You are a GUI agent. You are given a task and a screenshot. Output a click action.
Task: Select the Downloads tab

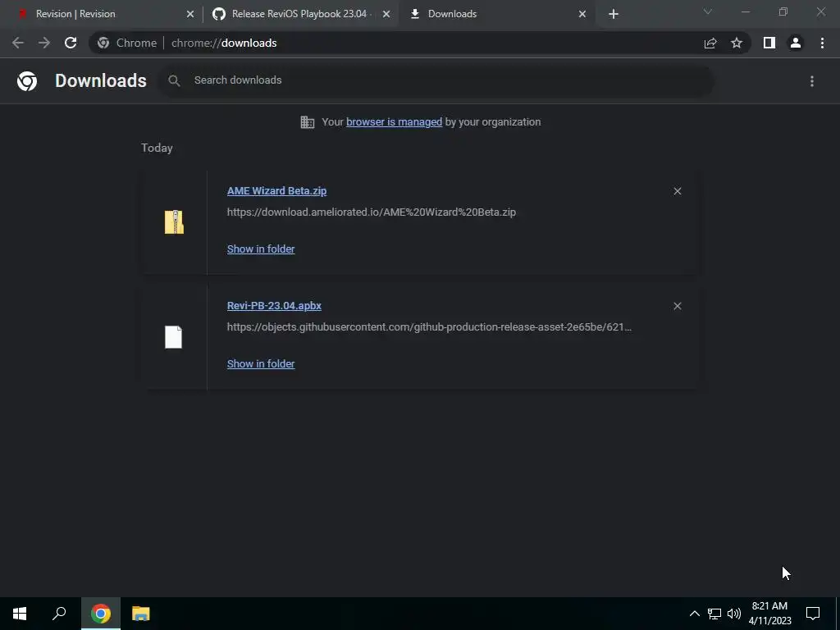click(496, 14)
